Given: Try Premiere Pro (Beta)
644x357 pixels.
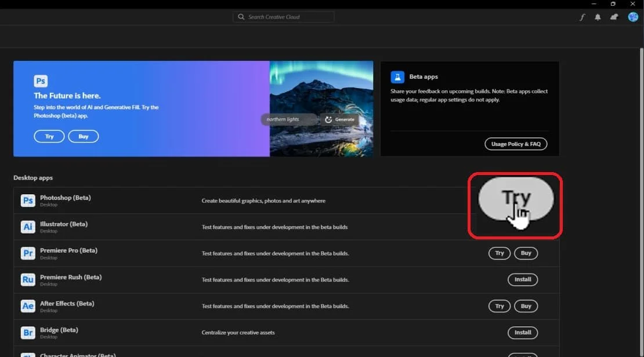Looking at the screenshot, I should 500,253.
